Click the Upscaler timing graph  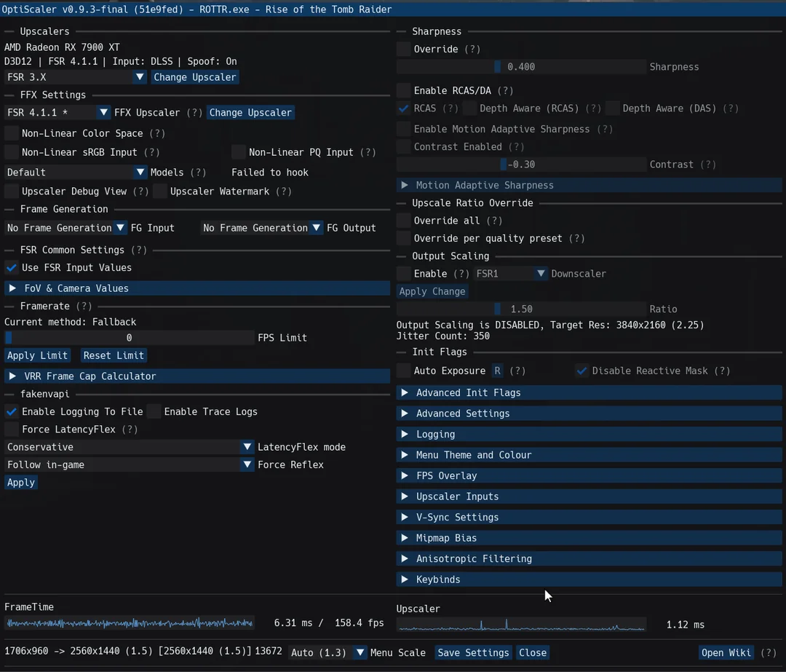[521, 625]
